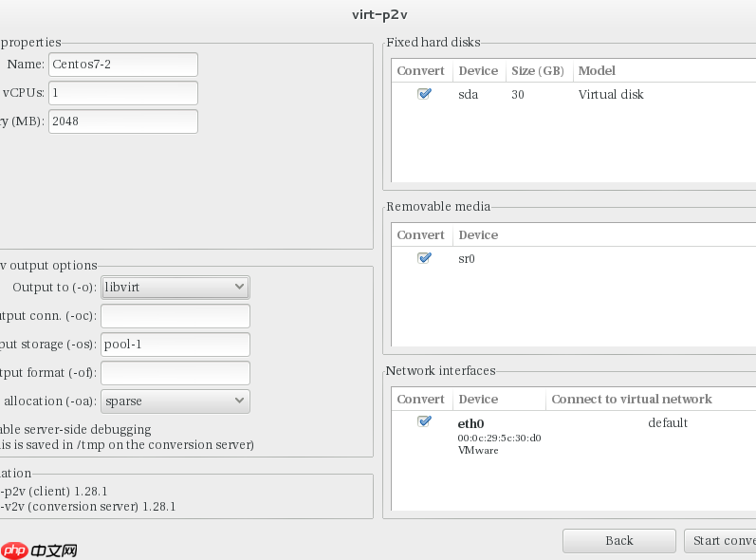The height and width of the screenshot is (560, 756).
Task: Start the conversion process
Action: (x=720, y=541)
